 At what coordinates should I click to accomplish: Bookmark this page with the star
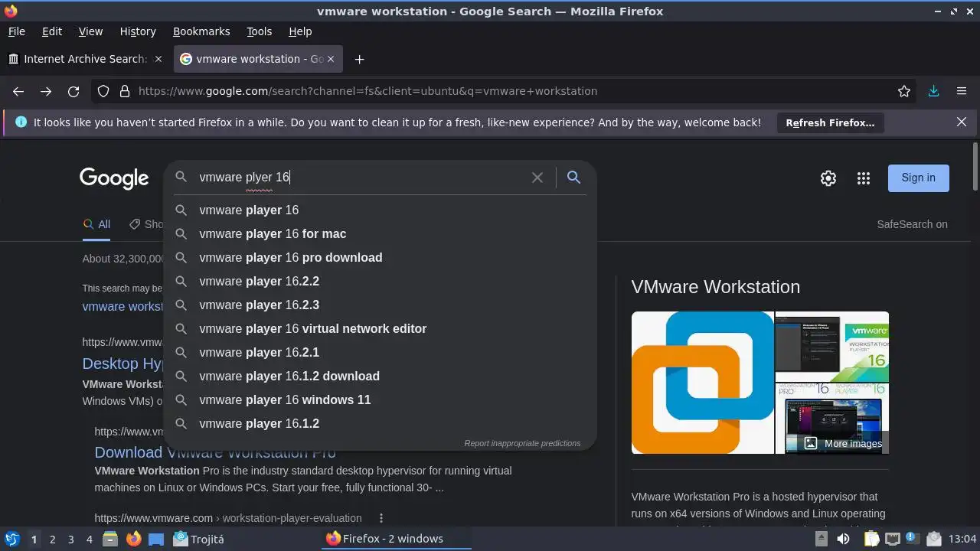[904, 91]
